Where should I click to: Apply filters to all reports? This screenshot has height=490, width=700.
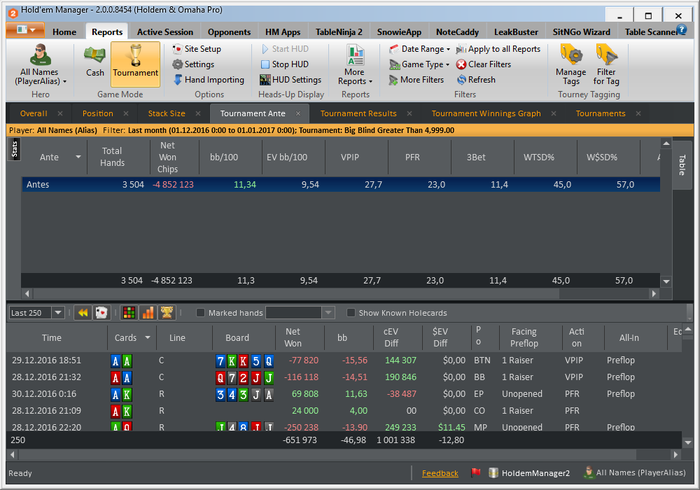tap(498, 49)
